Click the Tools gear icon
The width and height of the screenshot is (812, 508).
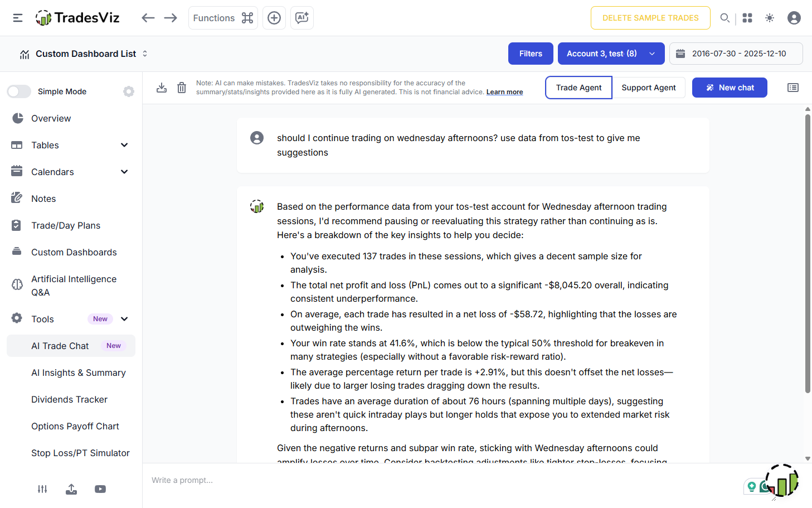coord(17,318)
